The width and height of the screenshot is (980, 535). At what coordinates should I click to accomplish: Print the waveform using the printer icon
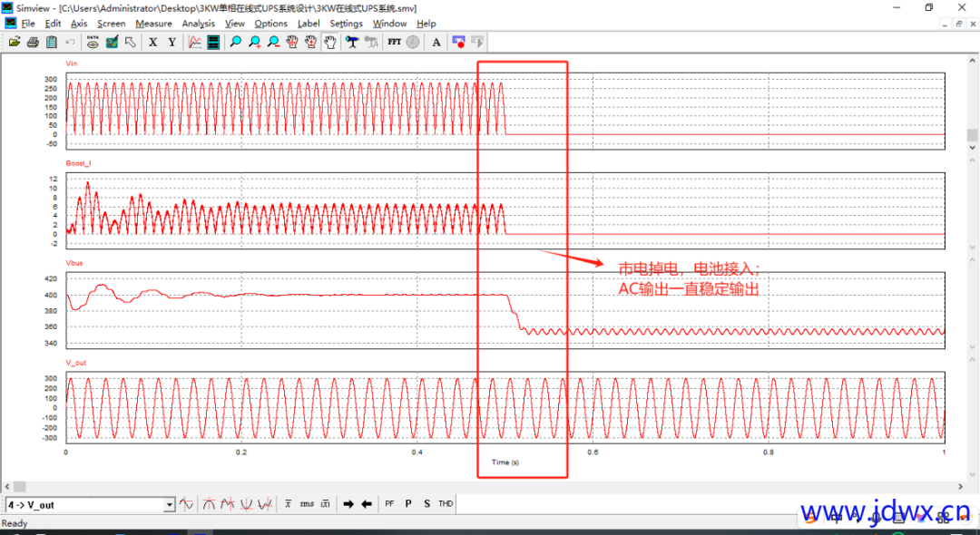33,42
